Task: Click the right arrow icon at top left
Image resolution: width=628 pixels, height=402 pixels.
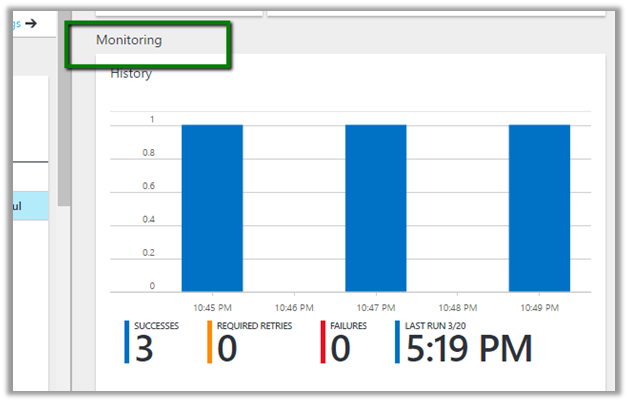Action: coord(31,23)
